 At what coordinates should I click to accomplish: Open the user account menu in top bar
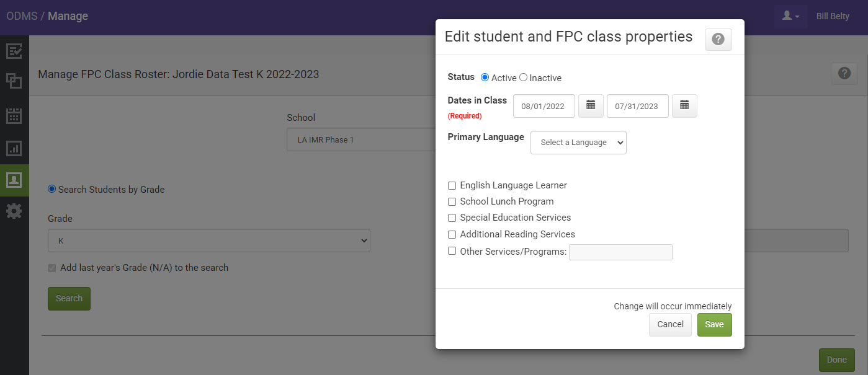click(x=790, y=15)
